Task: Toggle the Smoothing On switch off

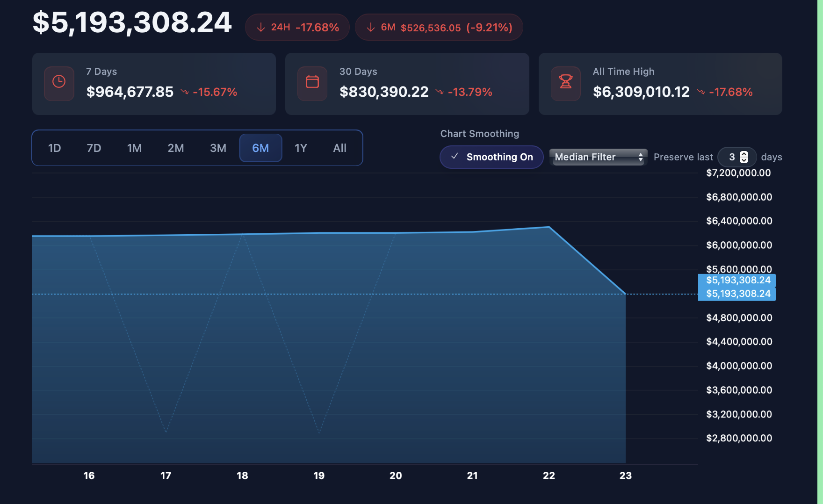Action: pos(491,157)
